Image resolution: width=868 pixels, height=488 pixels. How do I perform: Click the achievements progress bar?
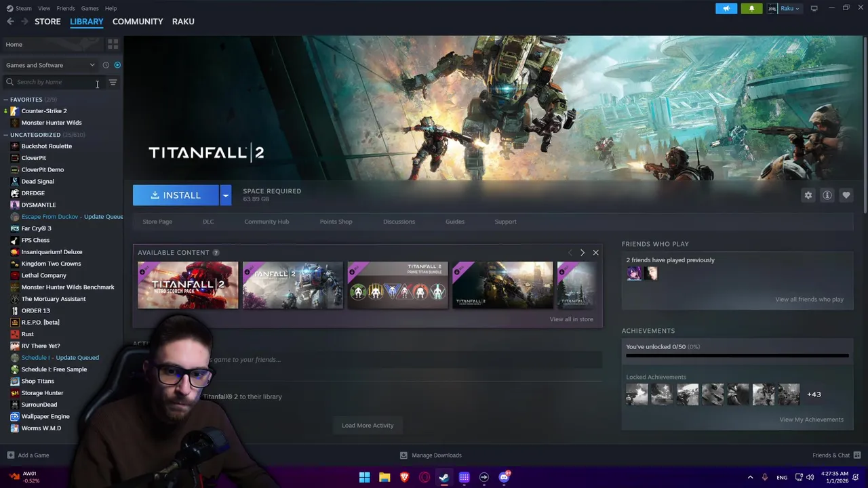pos(737,355)
